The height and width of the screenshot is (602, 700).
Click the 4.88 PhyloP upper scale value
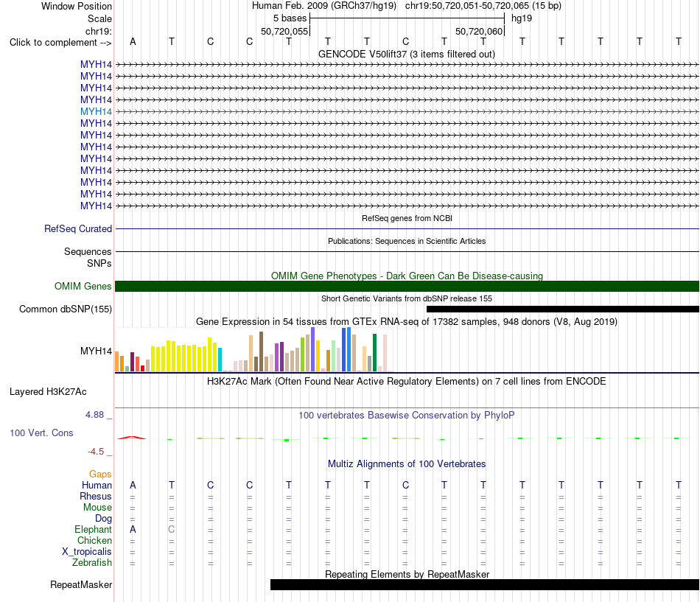pos(94,415)
